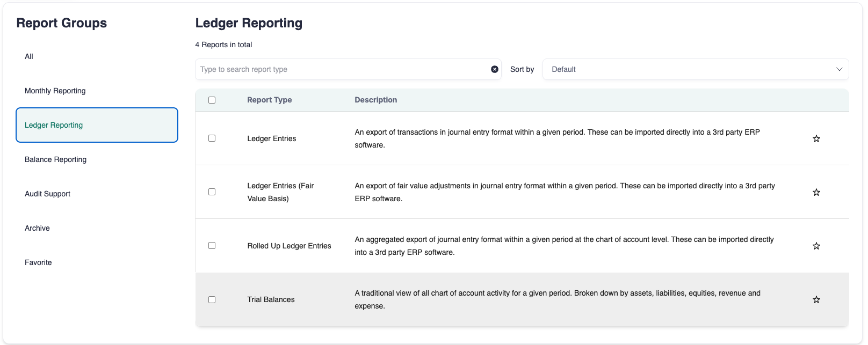View All report groups
The height and width of the screenshot is (345, 868).
click(29, 56)
